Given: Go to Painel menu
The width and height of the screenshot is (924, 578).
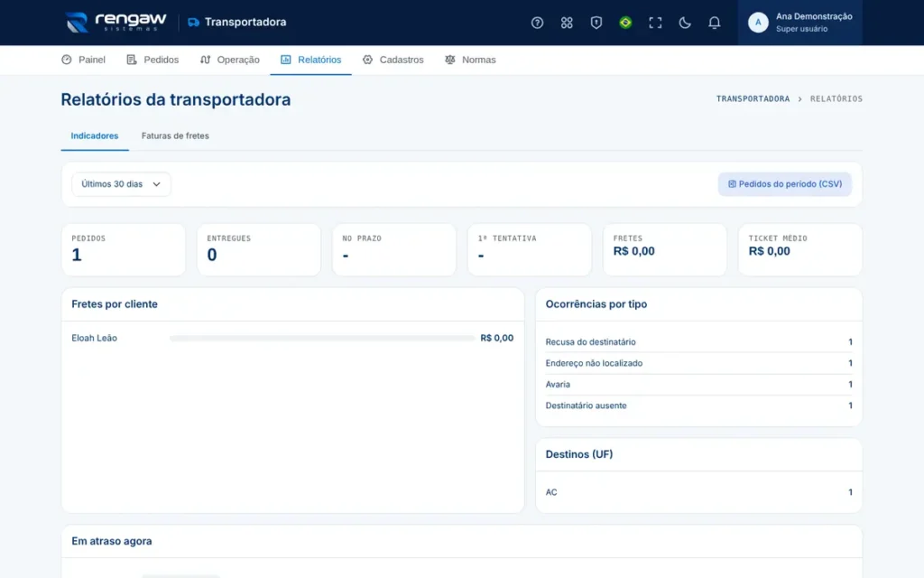Looking at the screenshot, I should pyautogui.click(x=83, y=60).
